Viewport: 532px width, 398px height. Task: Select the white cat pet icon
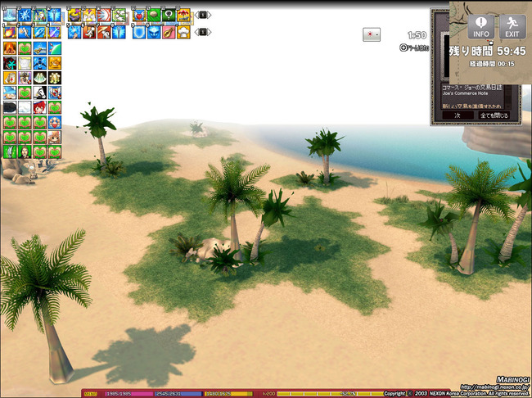pos(25,63)
